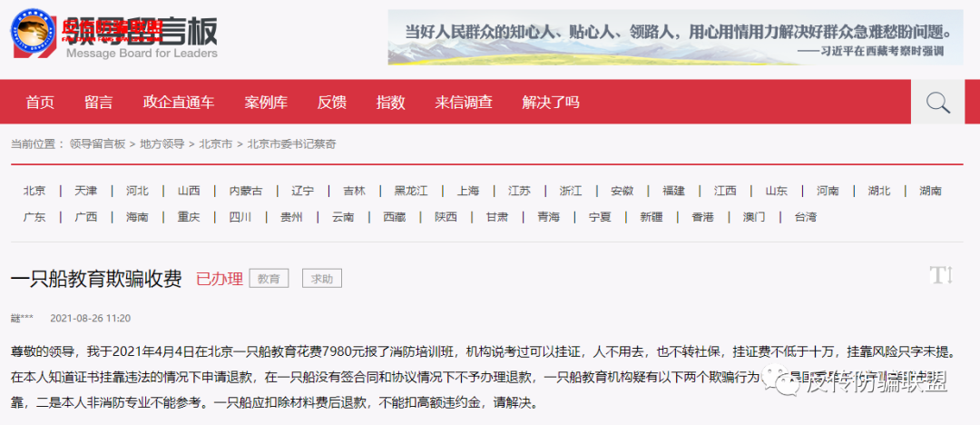Click the 教育 tag button
The image size is (980, 425).
coord(269,279)
